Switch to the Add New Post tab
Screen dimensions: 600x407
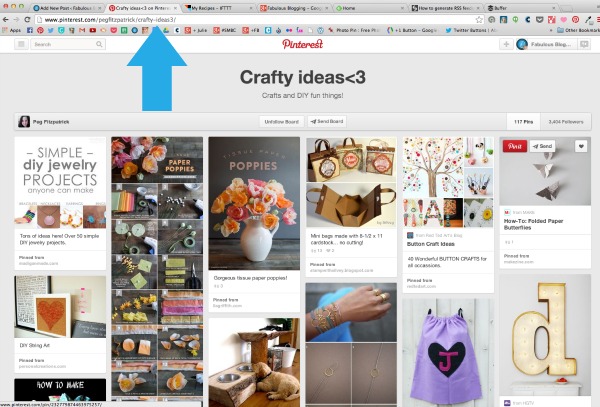[66, 8]
